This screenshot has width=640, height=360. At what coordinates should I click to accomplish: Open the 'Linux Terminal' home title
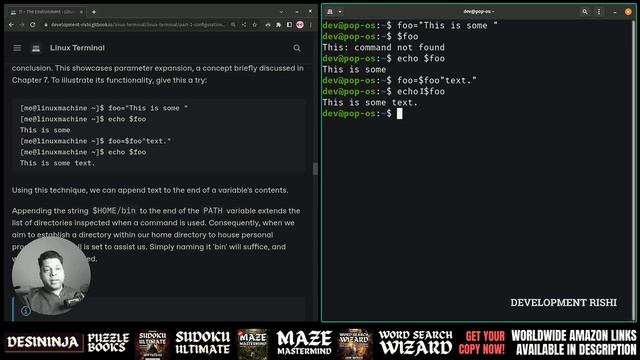pyautogui.click(x=77, y=48)
